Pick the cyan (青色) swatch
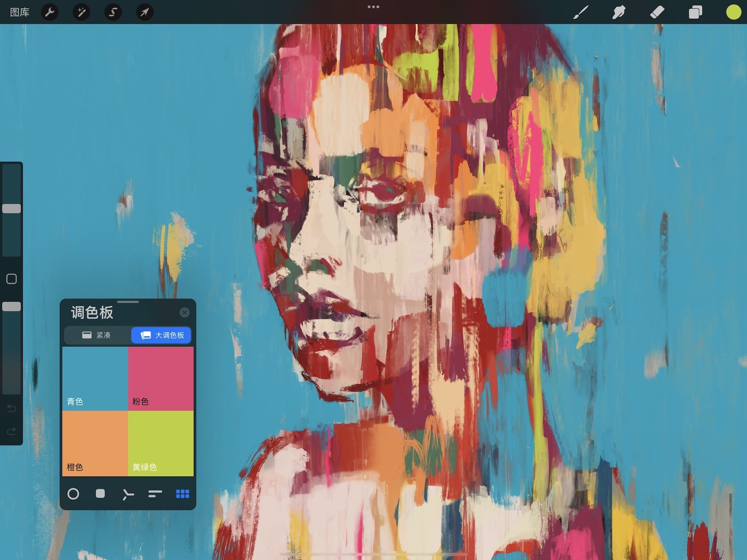The height and width of the screenshot is (560, 747). coord(95,378)
